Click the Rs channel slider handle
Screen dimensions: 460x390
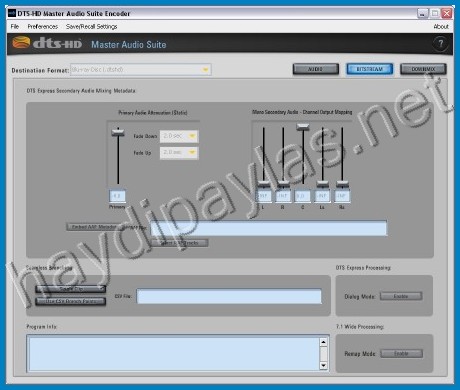pos(342,184)
